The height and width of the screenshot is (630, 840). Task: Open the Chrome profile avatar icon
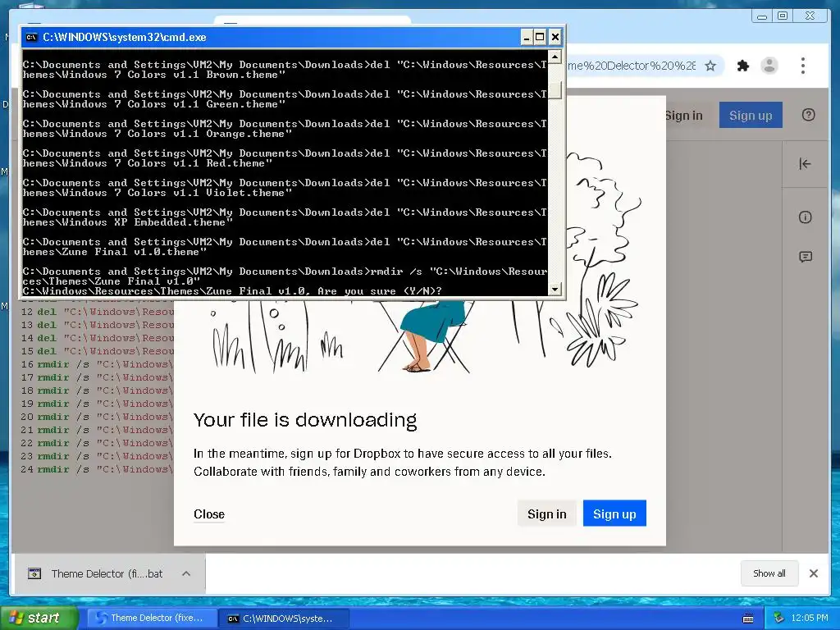tap(769, 66)
